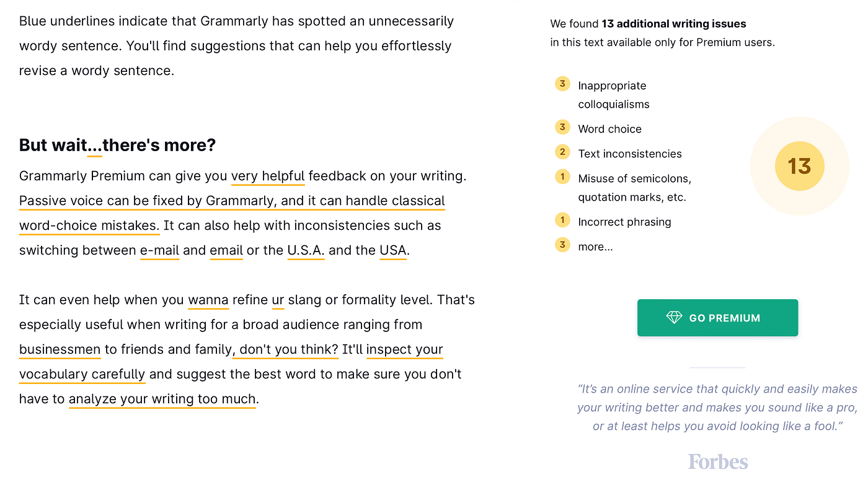Viewport: 868px width, 480px height.
Task: Click the underlined ellipsis in the heading
Action: pyautogui.click(x=94, y=146)
